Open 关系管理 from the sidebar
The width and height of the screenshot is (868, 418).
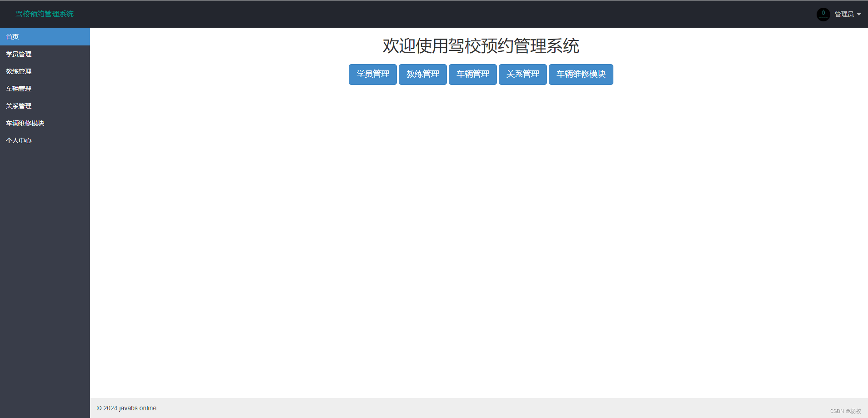18,105
